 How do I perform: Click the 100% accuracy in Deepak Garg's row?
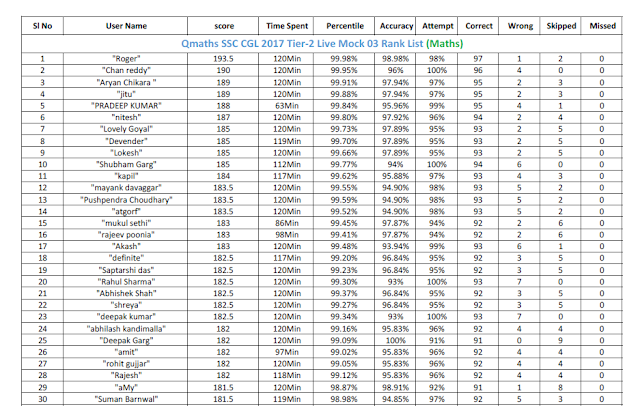[396, 341]
